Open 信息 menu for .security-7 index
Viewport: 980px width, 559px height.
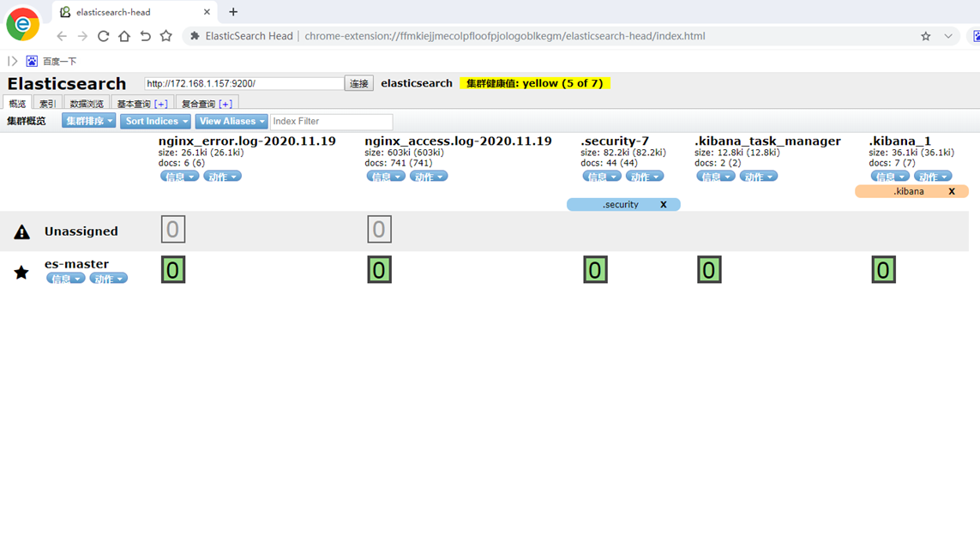point(602,177)
